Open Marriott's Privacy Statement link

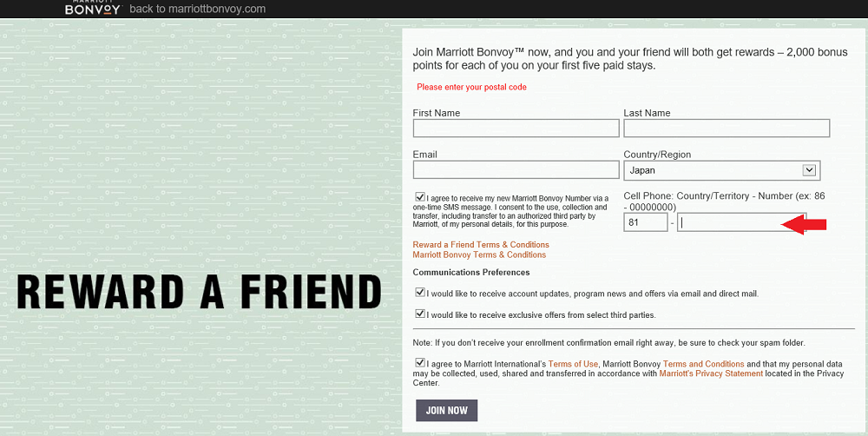click(x=711, y=373)
